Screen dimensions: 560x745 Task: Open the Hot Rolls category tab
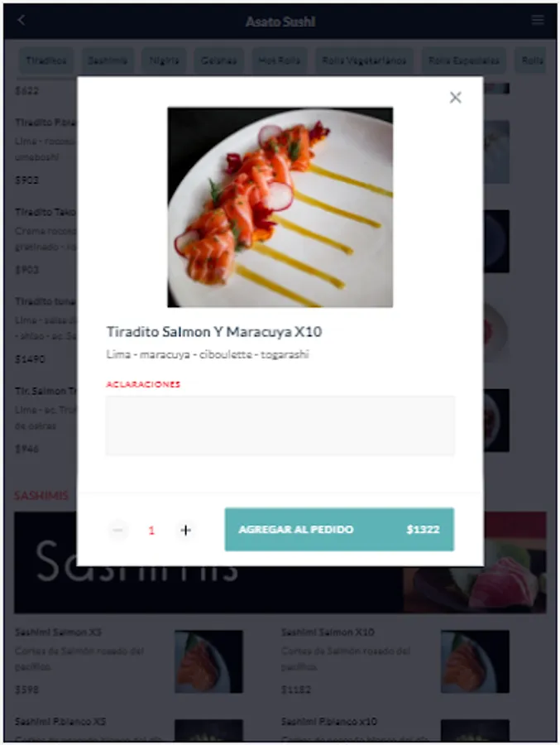(280, 60)
